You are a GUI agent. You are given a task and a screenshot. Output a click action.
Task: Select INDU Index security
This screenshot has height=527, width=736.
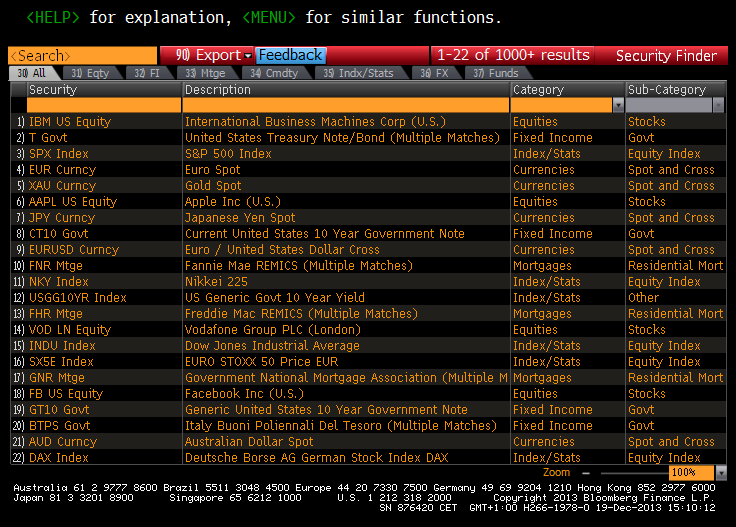point(62,345)
